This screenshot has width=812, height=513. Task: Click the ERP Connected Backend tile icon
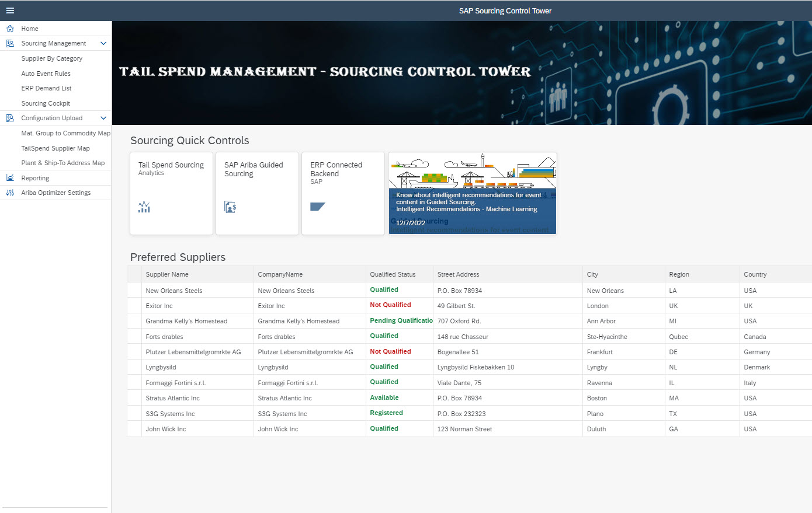(318, 207)
